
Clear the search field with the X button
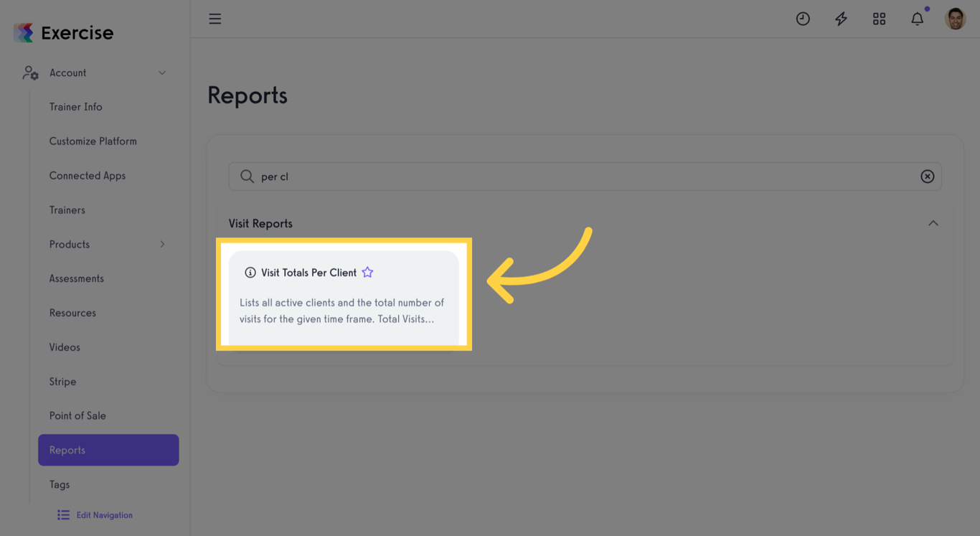click(x=927, y=176)
